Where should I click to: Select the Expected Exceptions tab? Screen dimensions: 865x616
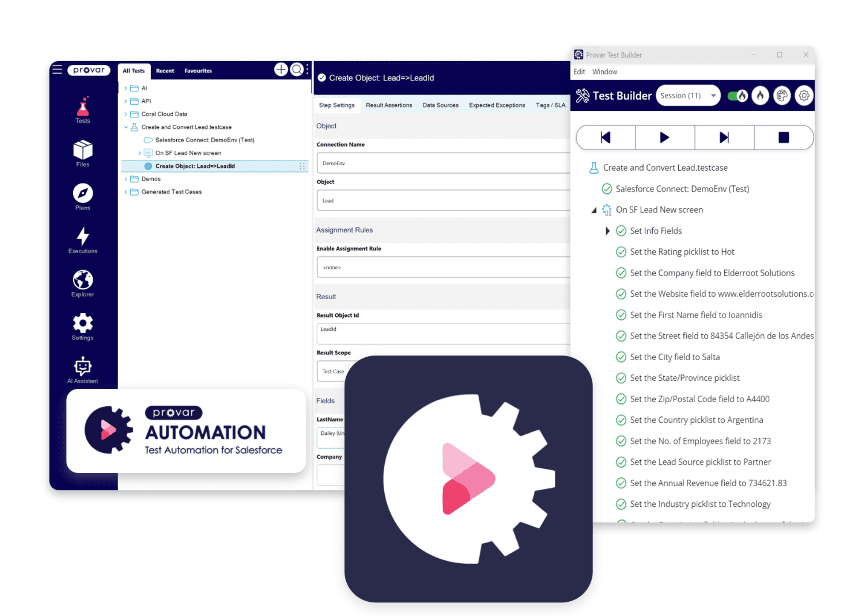coord(497,105)
